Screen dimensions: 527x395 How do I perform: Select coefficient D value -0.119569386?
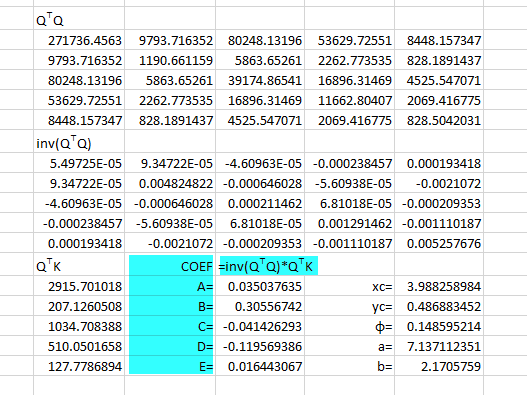tap(260, 346)
